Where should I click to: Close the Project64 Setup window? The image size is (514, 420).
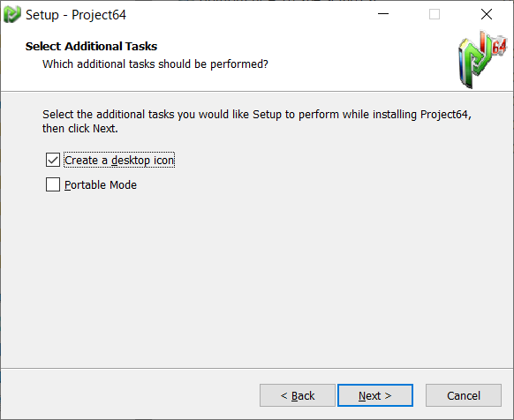click(x=487, y=14)
